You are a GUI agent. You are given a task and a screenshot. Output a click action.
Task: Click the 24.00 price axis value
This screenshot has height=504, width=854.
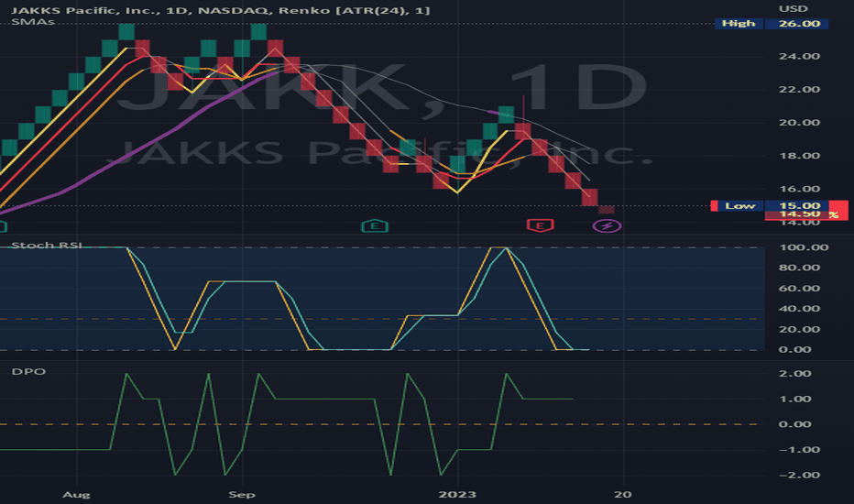click(x=799, y=56)
